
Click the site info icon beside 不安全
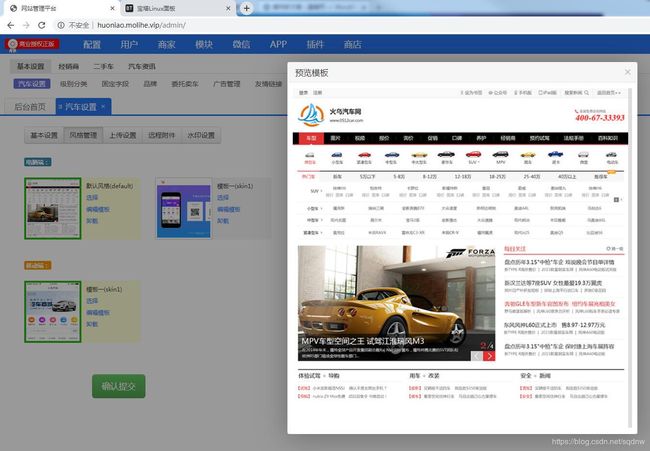click(x=61, y=25)
